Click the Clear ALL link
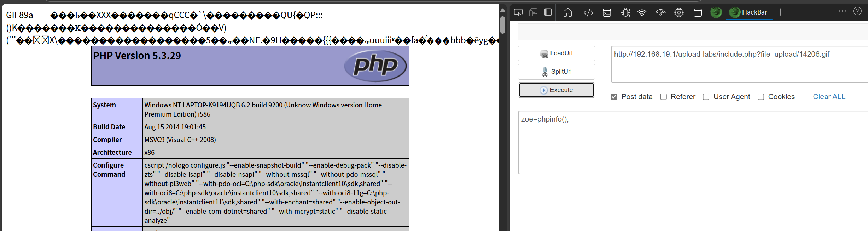Image resolution: width=868 pixels, height=231 pixels. coord(829,97)
